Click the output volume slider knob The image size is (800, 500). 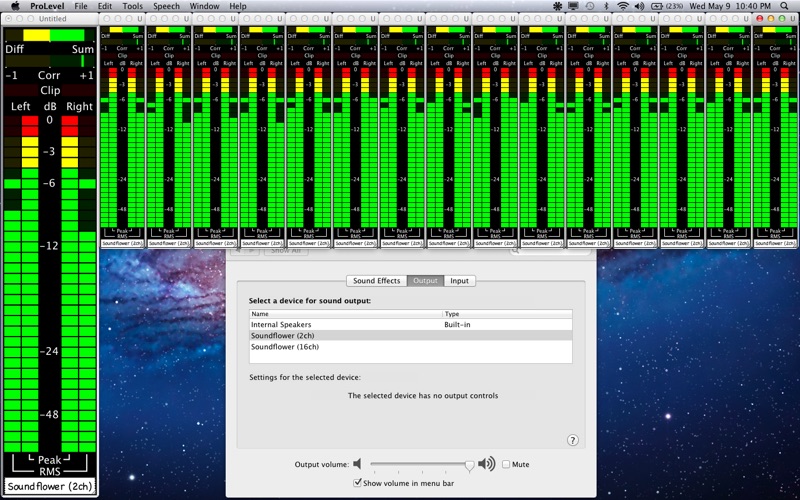click(469, 465)
